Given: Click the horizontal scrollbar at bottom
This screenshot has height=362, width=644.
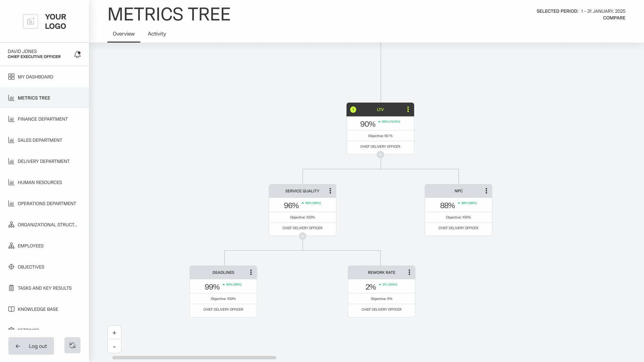Looking at the screenshot, I should [194, 358].
